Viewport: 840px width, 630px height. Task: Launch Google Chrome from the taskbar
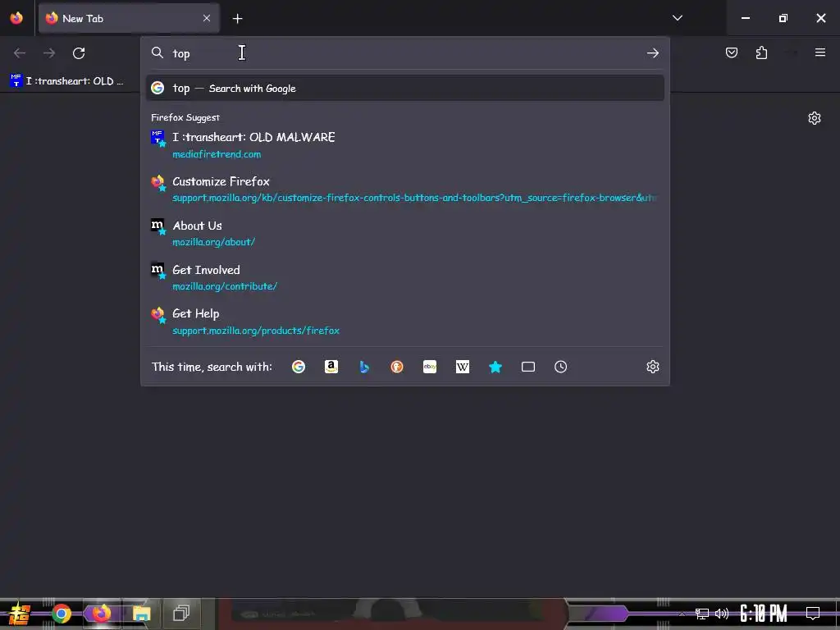click(x=61, y=614)
